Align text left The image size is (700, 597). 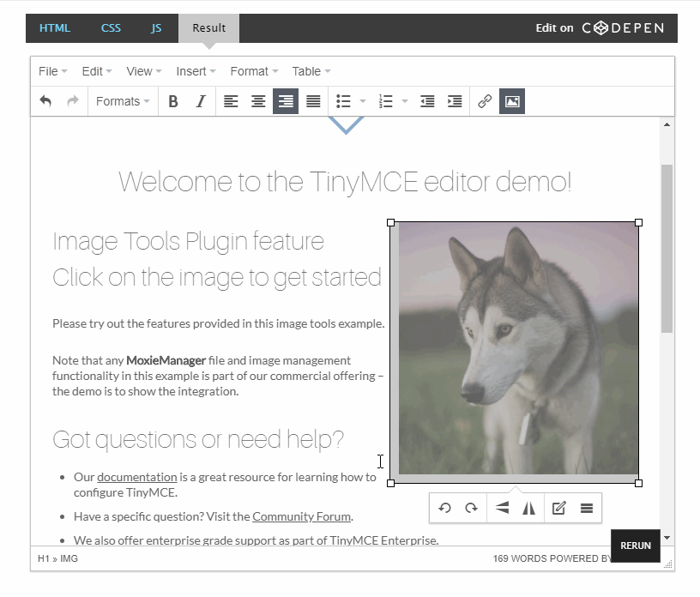231,101
